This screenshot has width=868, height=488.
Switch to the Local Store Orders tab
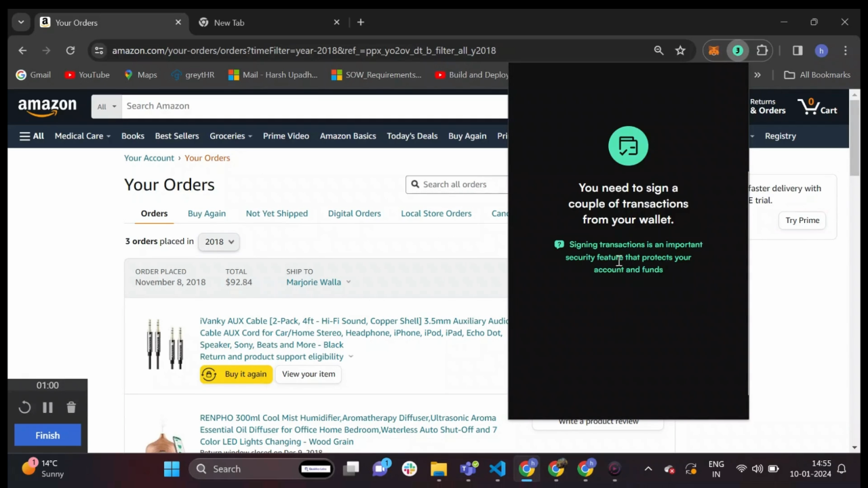pyautogui.click(x=436, y=213)
